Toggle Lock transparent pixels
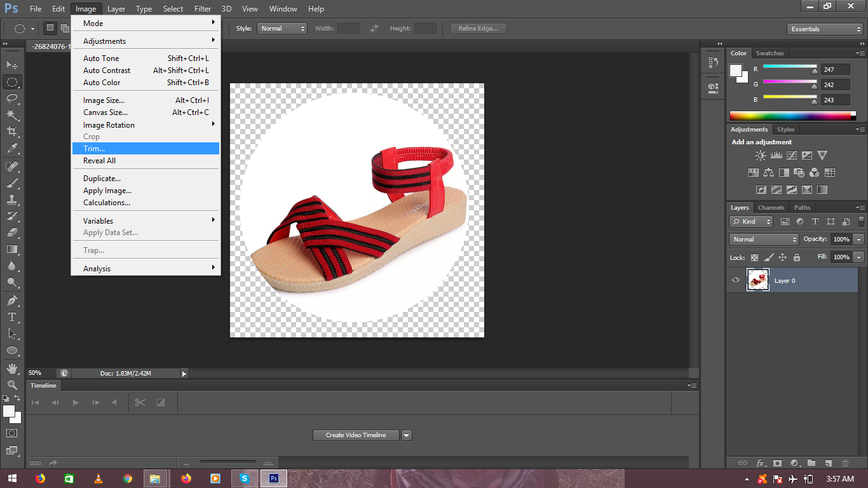868x488 pixels. [754, 257]
